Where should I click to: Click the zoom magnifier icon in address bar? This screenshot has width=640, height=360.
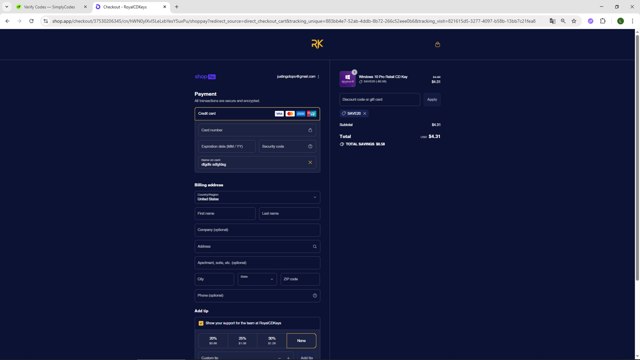coord(563,21)
